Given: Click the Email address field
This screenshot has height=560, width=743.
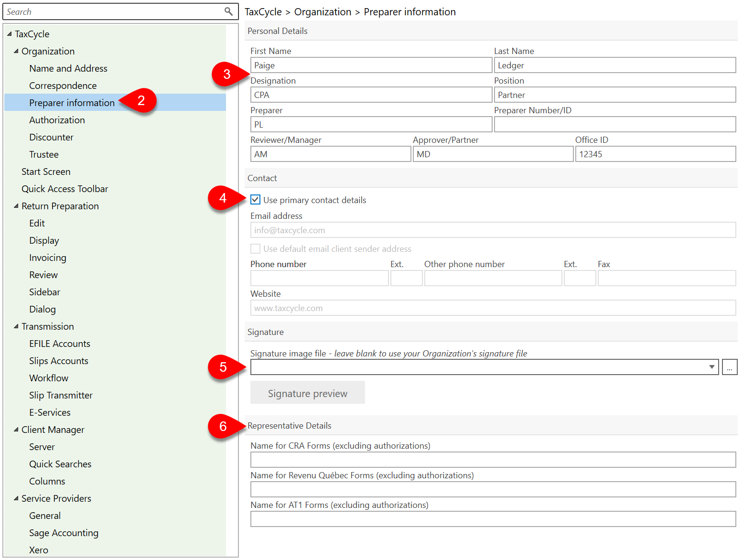Looking at the screenshot, I should [x=493, y=230].
